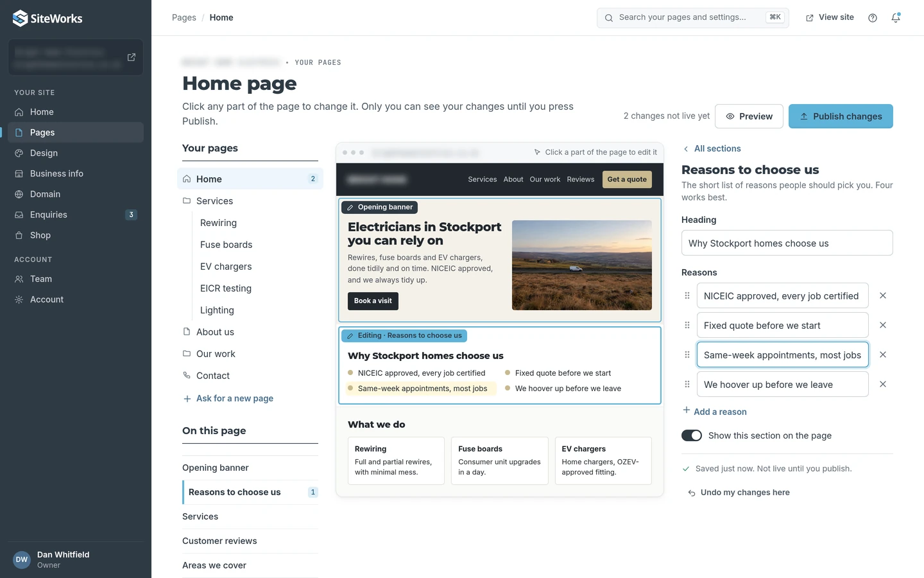Remove the 'Fixed quote before we start' reason
This screenshot has height=578, width=924.
click(883, 325)
